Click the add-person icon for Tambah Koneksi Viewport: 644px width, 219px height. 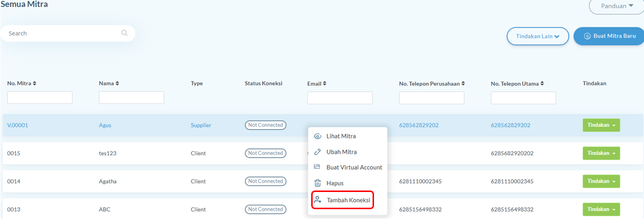coord(318,200)
